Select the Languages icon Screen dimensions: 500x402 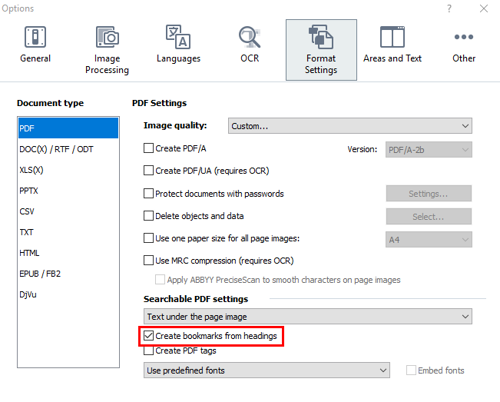178,37
